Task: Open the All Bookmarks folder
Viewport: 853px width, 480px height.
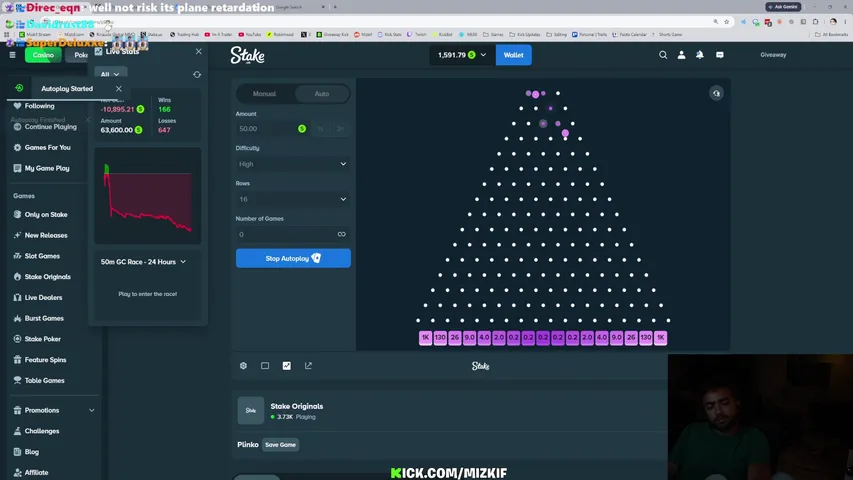Action: [833, 34]
